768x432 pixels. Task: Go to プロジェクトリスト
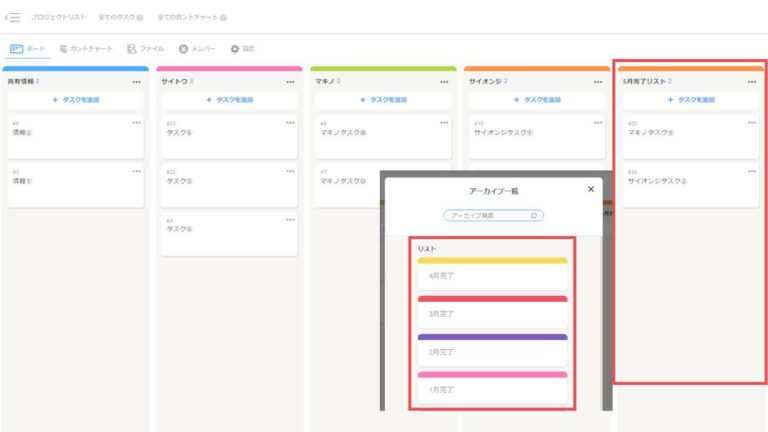pyautogui.click(x=58, y=17)
